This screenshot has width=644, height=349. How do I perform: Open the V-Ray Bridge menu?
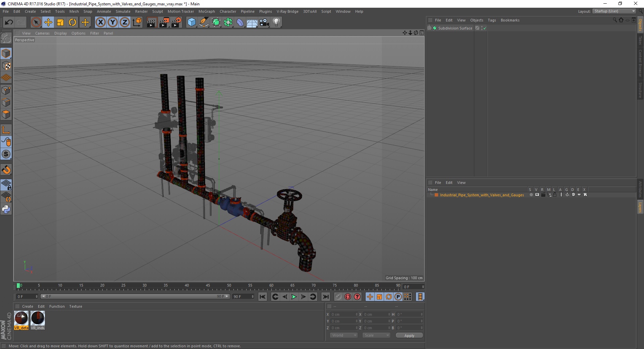coord(287,11)
